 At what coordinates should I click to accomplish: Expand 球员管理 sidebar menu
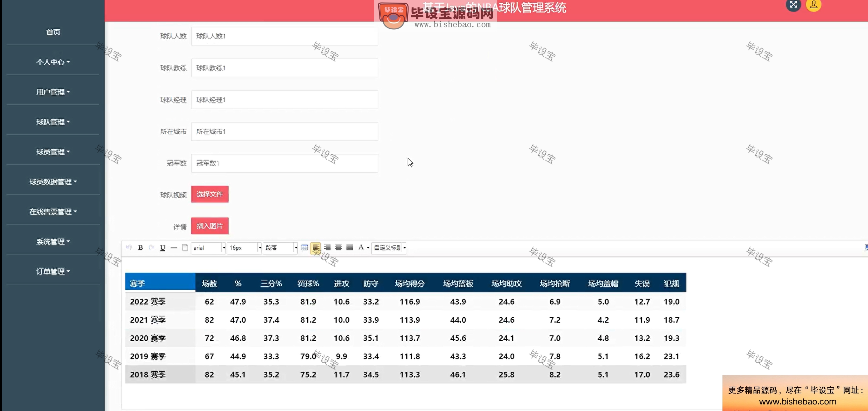point(53,152)
